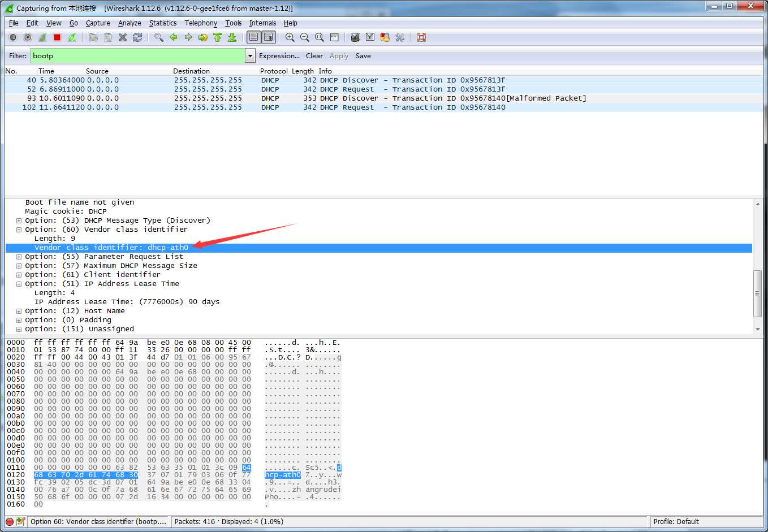Image resolution: width=768 pixels, height=532 pixels.
Task: Reset zoom to normal size 1:1
Action: tap(320, 37)
